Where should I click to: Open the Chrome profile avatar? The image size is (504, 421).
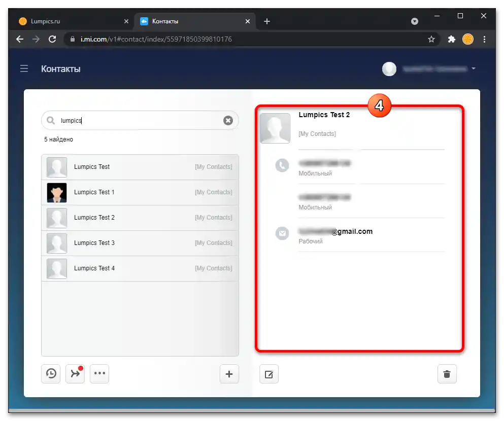tap(468, 39)
